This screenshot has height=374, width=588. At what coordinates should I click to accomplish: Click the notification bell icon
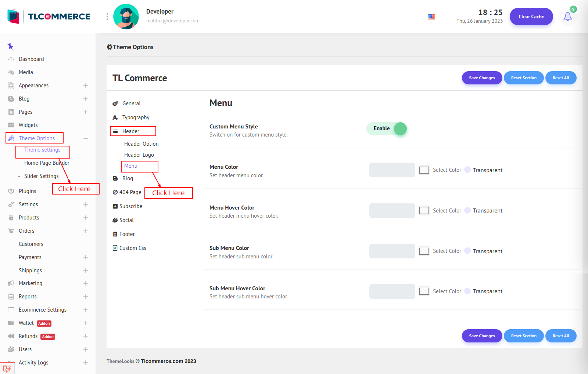(567, 17)
